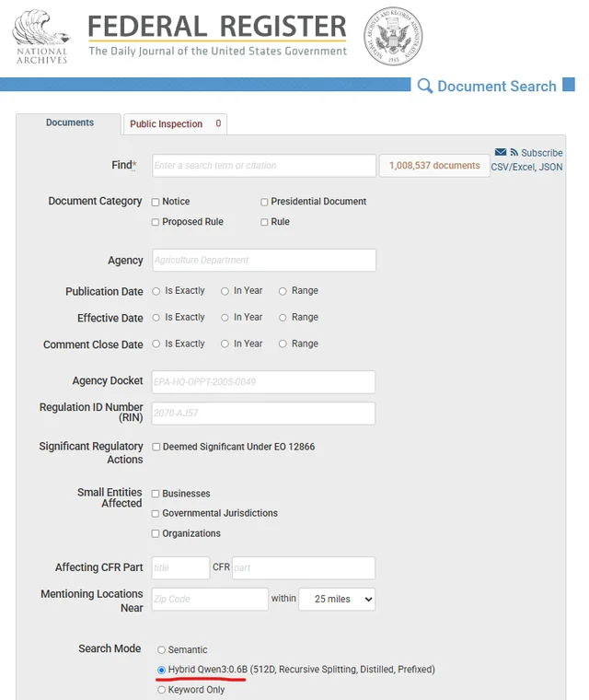This screenshot has height=700, width=589.
Task: Select Publication Date In Year
Action: pyautogui.click(x=225, y=292)
